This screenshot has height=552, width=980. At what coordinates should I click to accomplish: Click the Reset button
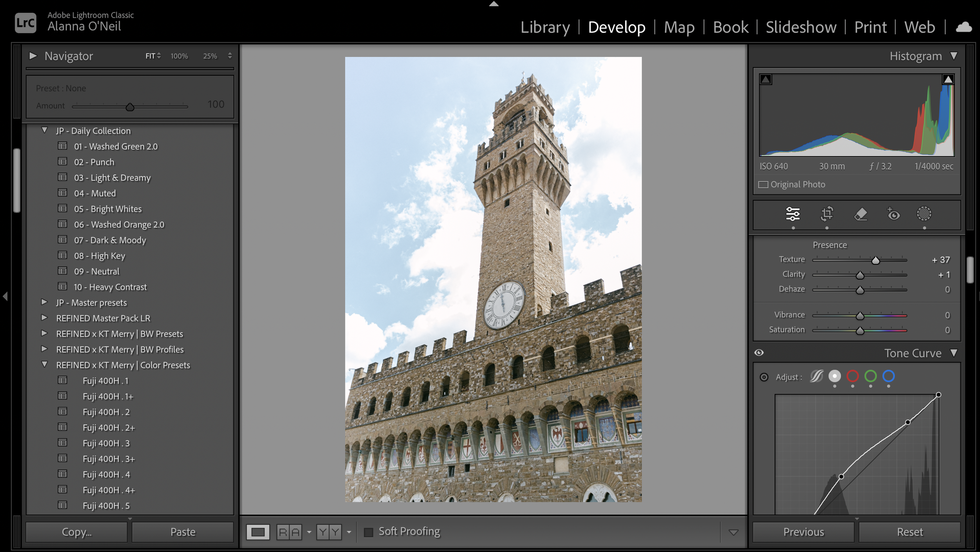click(x=909, y=532)
